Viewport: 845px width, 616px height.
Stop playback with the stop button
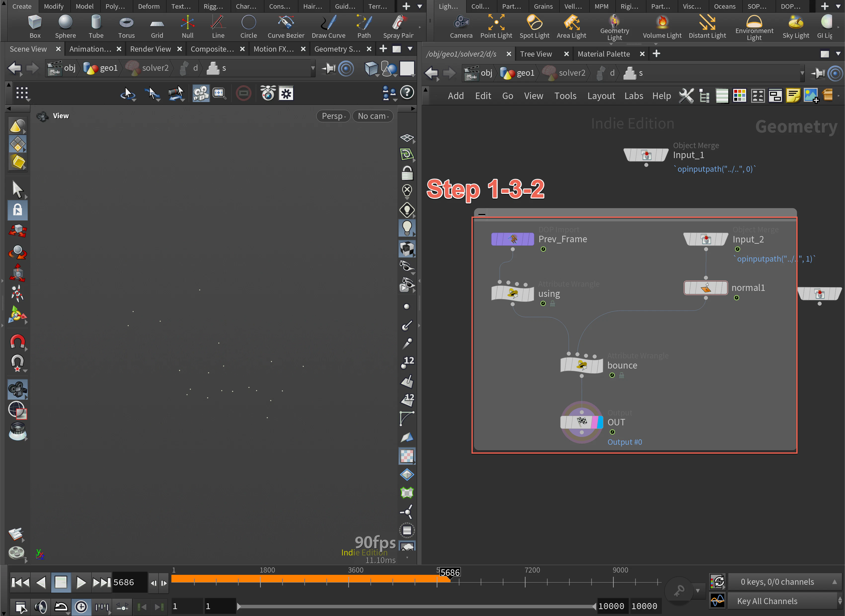[61, 582]
